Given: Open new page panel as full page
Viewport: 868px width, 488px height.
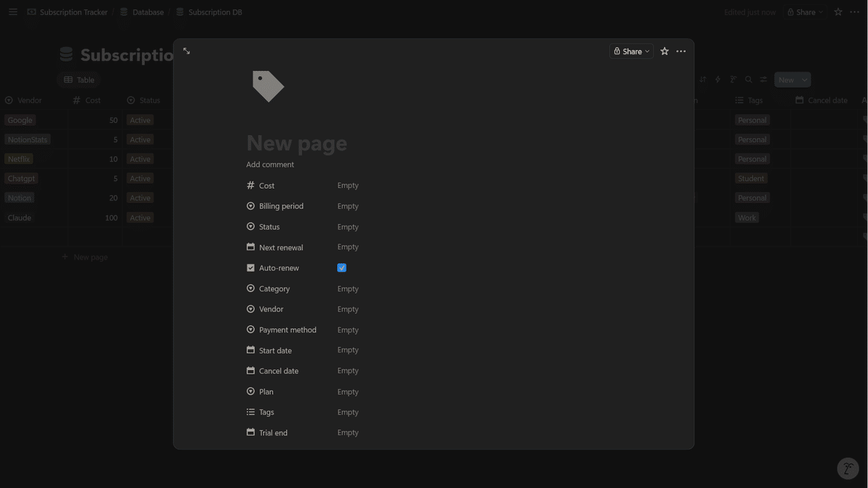Looking at the screenshot, I should click(x=187, y=51).
